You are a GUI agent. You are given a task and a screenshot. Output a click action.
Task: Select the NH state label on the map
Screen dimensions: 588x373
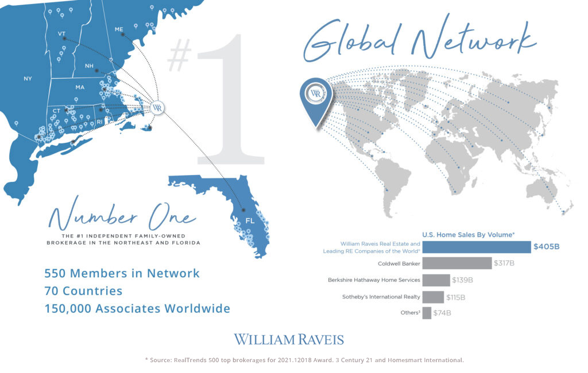[x=89, y=66]
